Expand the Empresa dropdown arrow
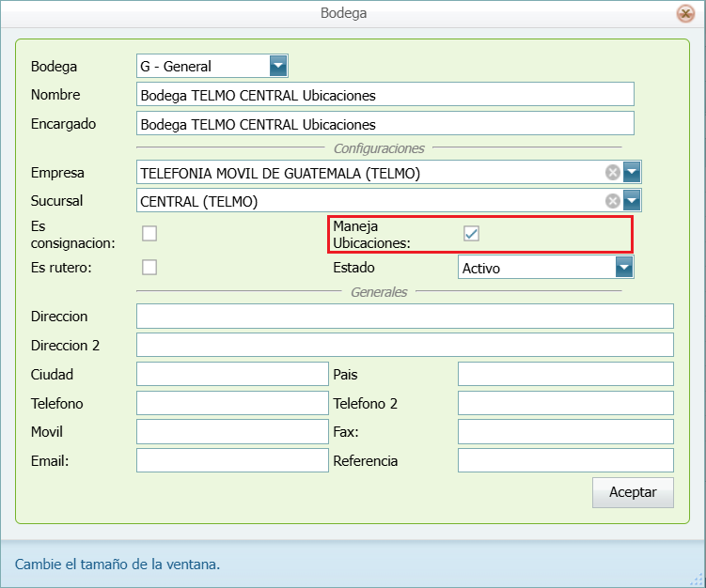706x588 pixels. 631,172
